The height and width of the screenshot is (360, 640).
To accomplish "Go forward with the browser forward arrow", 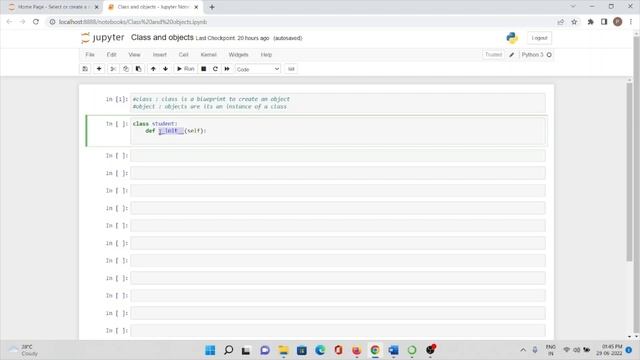I will [x=22, y=22].
